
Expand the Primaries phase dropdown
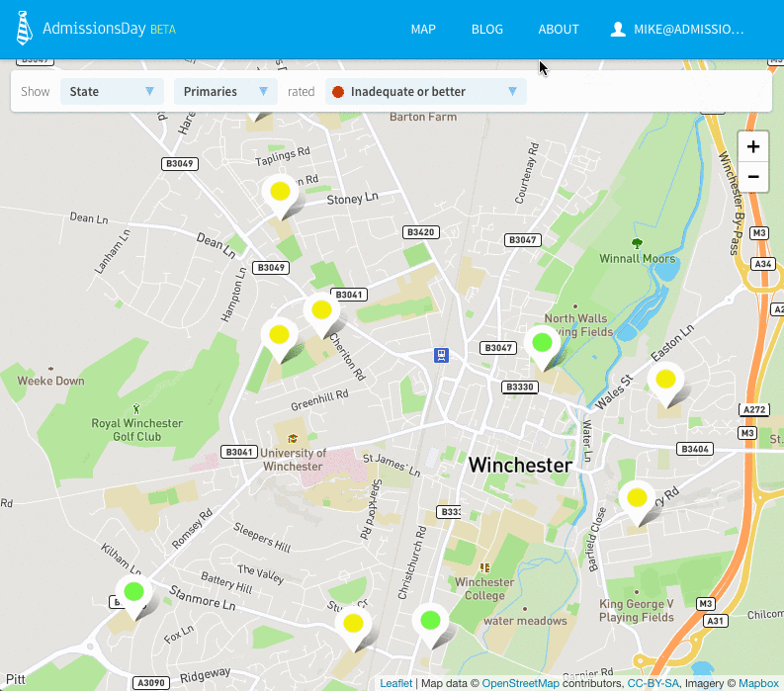(x=225, y=92)
